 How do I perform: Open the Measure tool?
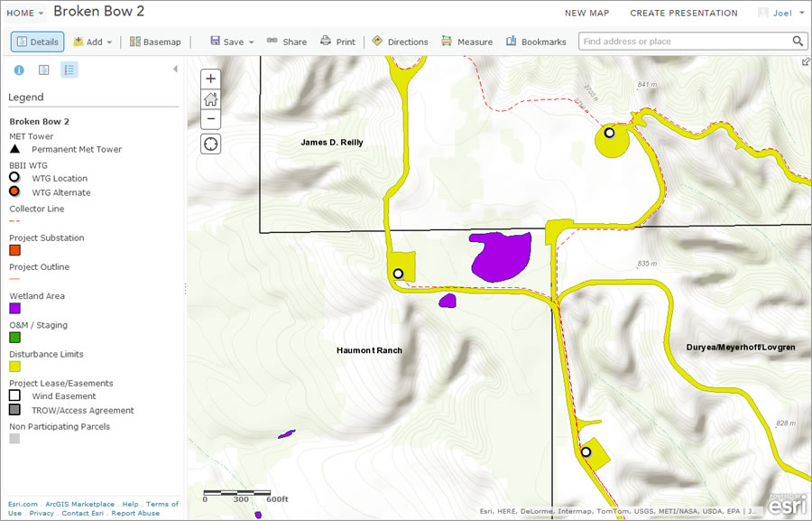(466, 41)
